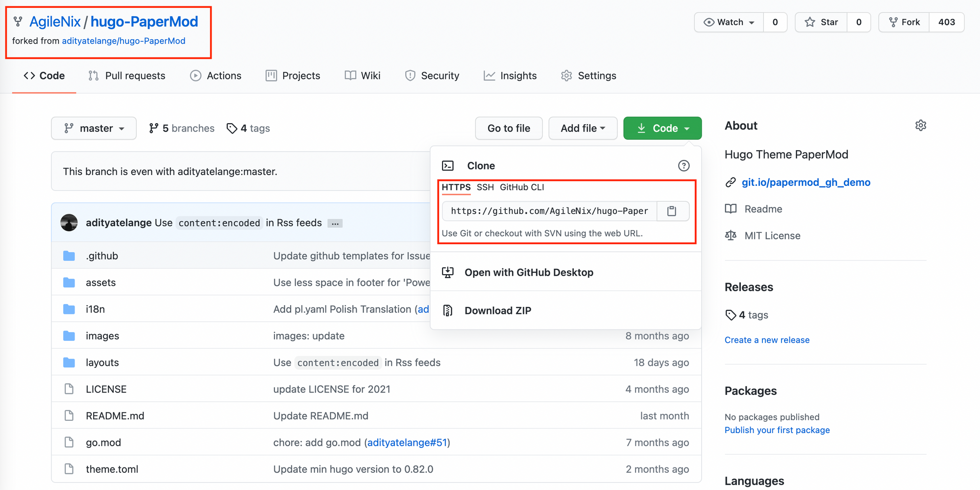Expand the Add file dropdown
This screenshot has width=980, height=490.
click(583, 129)
